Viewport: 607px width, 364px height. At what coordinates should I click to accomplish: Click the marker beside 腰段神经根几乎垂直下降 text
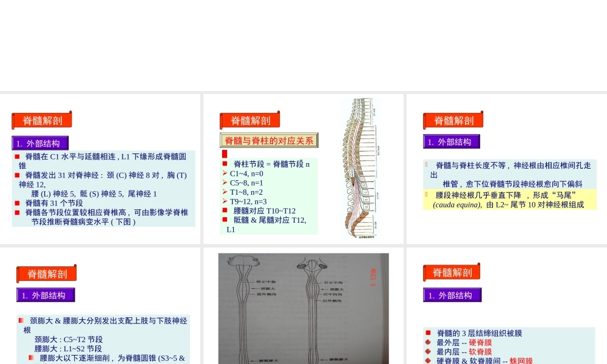tap(426, 195)
